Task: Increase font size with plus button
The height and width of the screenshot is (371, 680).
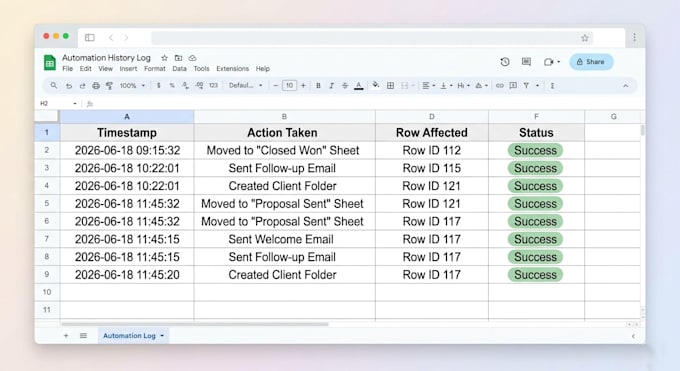Action: click(x=303, y=85)
